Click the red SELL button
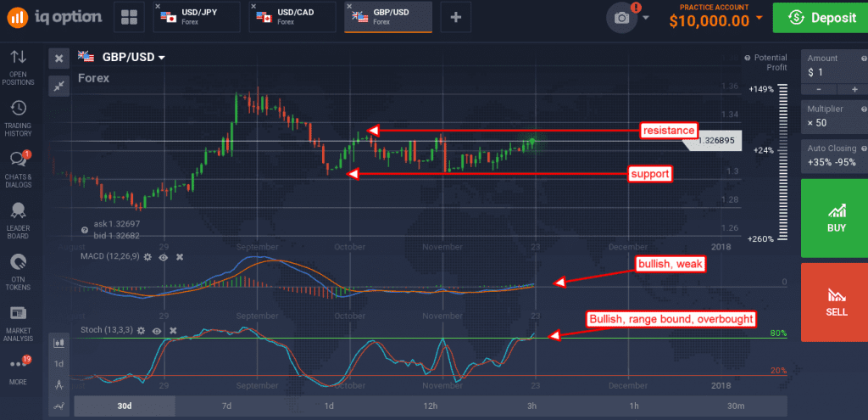This screenshot has height=420, width=868. click(x=834, y=302)
